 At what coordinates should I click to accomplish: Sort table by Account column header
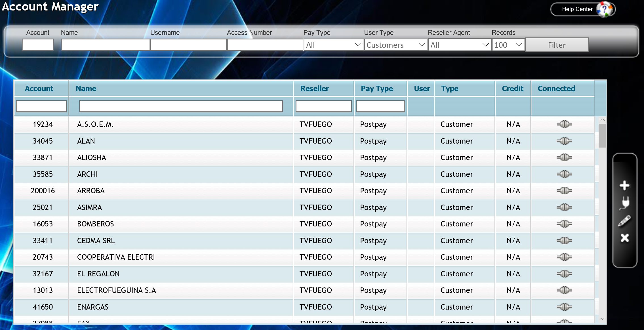(x=39, y=89)
